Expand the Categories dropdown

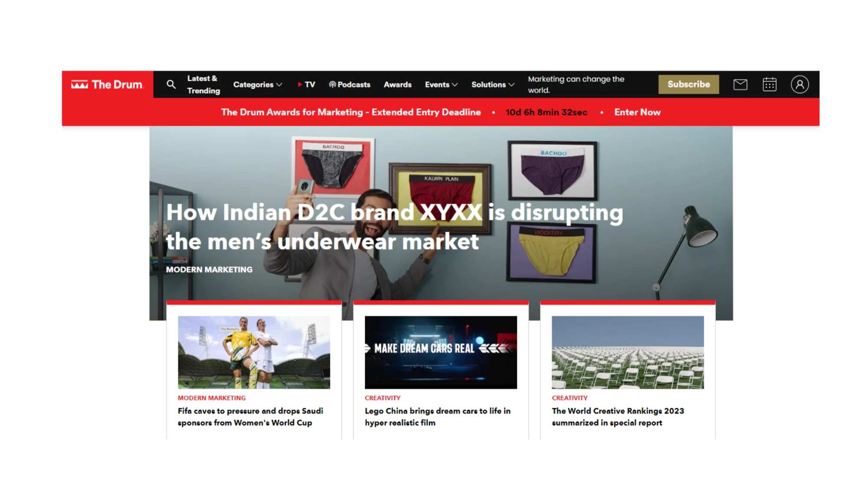257,84
